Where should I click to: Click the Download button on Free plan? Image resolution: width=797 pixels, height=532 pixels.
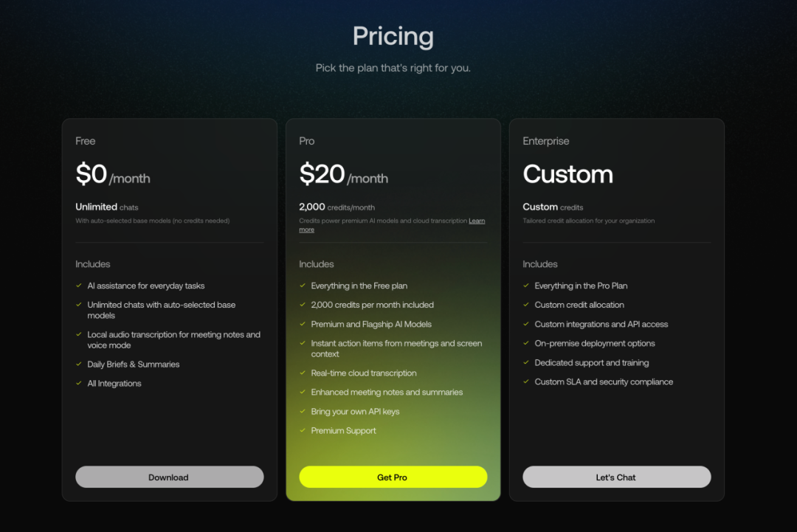point(169,477)
